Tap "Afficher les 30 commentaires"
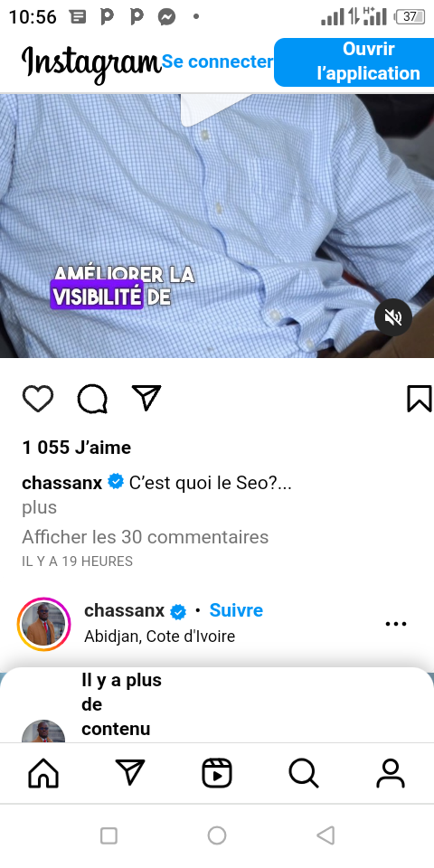Image resolution: width=434 pixels, height=868 pixels. [145, 537]
